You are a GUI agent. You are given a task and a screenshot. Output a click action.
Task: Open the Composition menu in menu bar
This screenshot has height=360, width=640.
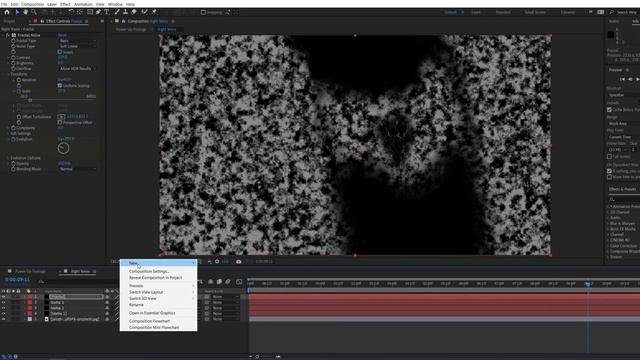[x=32, y=4]
